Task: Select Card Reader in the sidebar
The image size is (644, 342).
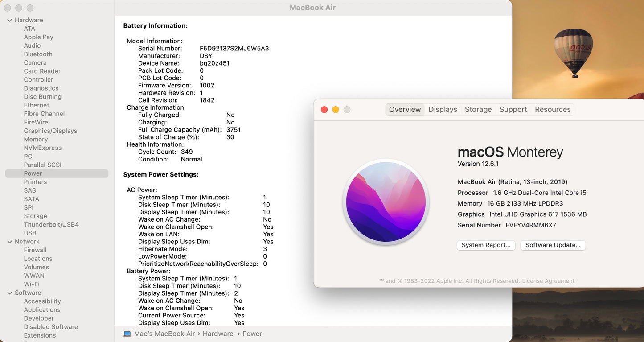Action: pyautogui.click(x=42, y=71)
